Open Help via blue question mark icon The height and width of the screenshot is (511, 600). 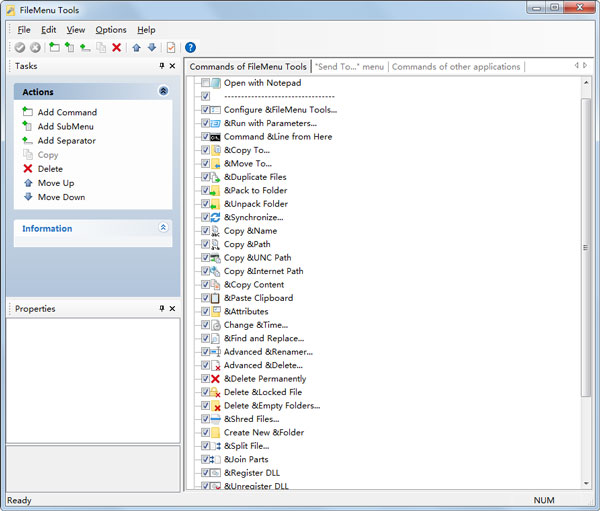pos(190,47)
